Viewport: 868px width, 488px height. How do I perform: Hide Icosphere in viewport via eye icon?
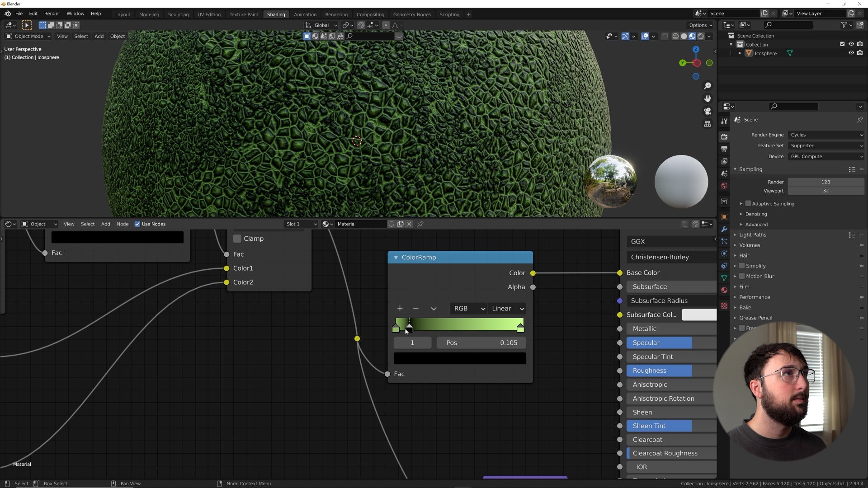tap(851, 53)
